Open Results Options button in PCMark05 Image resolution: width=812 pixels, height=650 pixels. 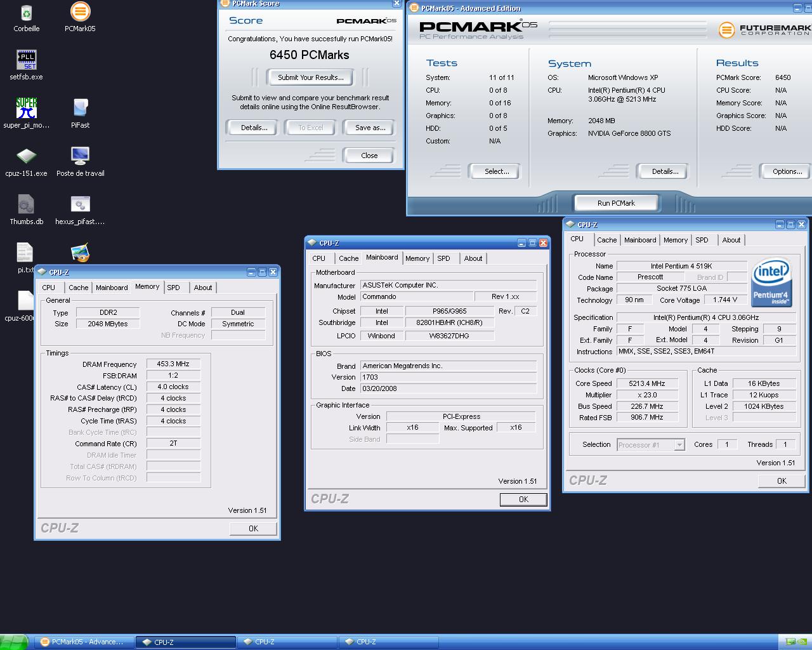(x=787, y=171)
